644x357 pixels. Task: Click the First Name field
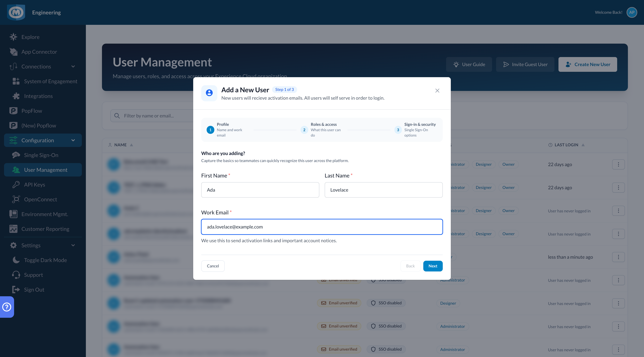[260, 190]
